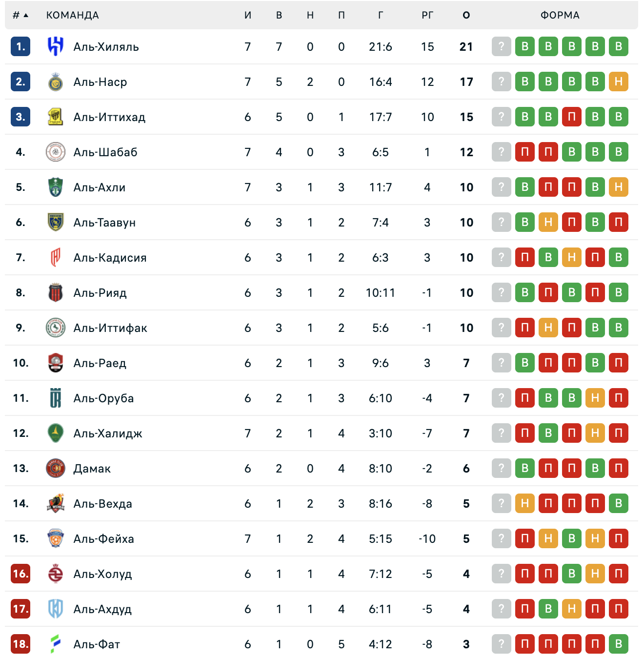The image size is (644, 660).
Task: Click the Аль-Фат team logo
Action: [56, 644]
